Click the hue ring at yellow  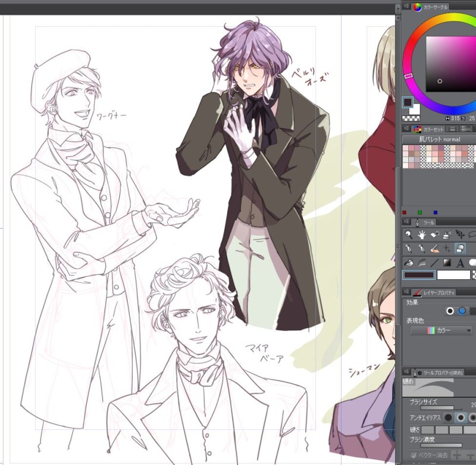[x=453, y=17]
